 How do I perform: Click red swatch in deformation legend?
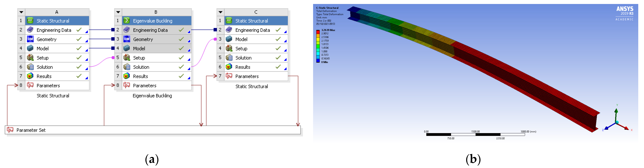click(x=318, y=32)
